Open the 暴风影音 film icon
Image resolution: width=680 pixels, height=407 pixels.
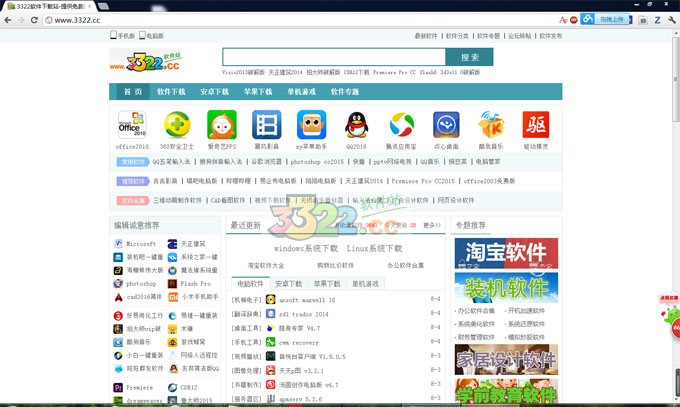point(267,125)
